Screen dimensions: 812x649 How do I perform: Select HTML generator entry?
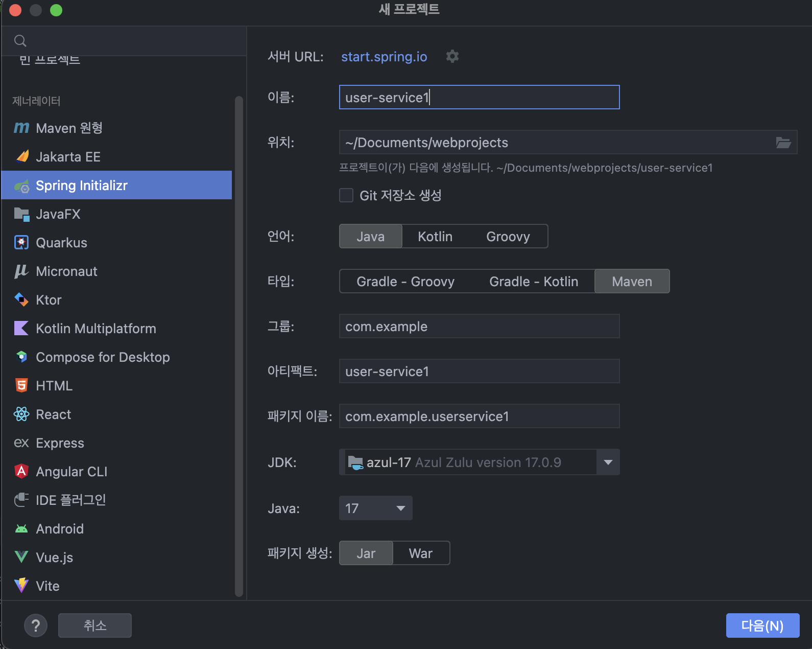pyautogui.click(x=117, y=386)
